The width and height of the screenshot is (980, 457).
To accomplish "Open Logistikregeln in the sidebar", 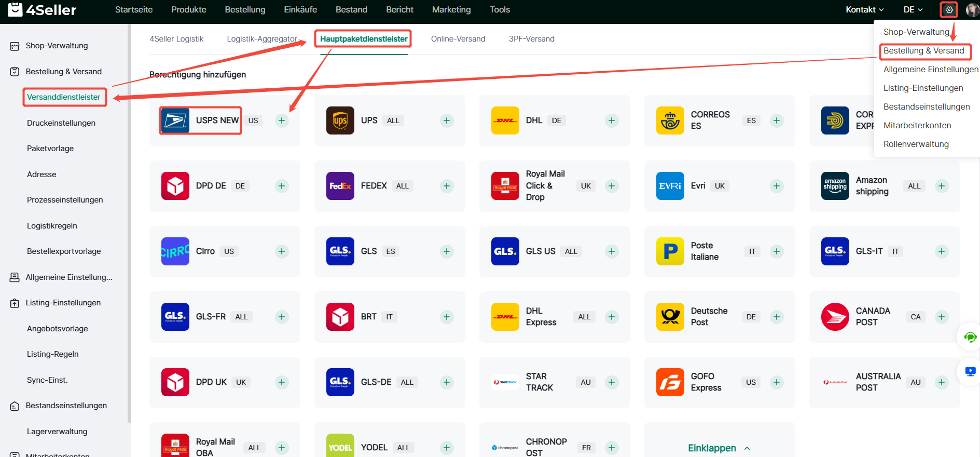I will 52,226.
